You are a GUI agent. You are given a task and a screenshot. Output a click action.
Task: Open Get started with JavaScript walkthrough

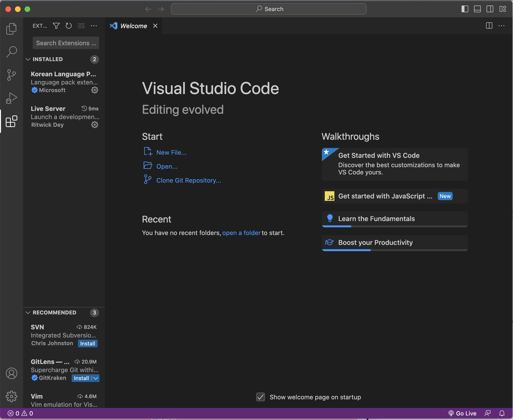click(395, 196)
